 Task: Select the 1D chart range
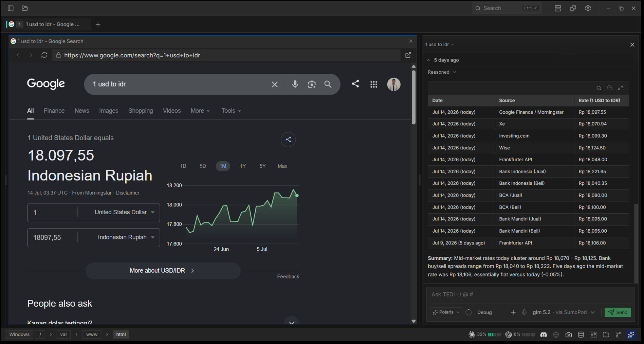183,166
